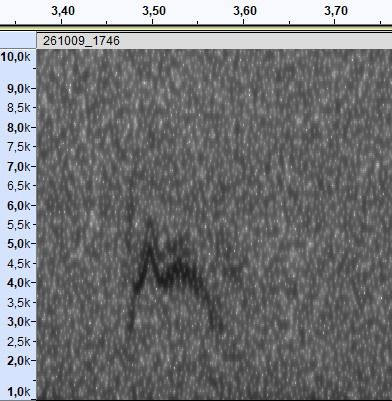Click the dark call peak in the spectrogram
Image resolution: width=392 pixels, height=401 pixels.
coord(150,248)
